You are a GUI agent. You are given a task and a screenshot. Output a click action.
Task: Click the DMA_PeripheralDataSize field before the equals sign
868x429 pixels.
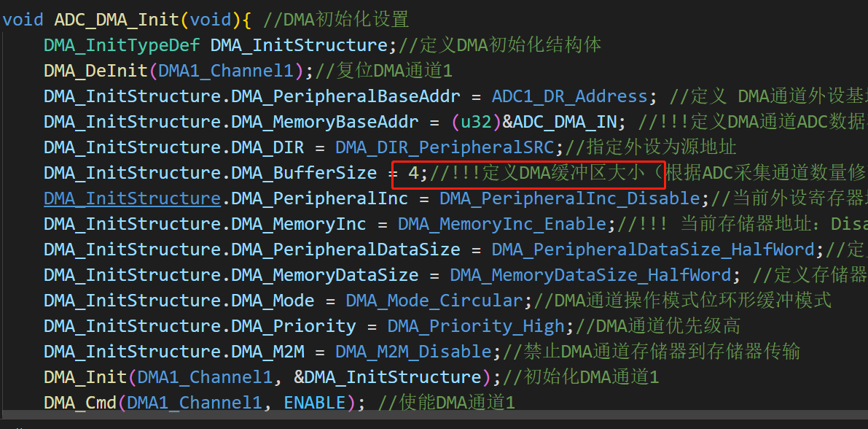[346, 250]
